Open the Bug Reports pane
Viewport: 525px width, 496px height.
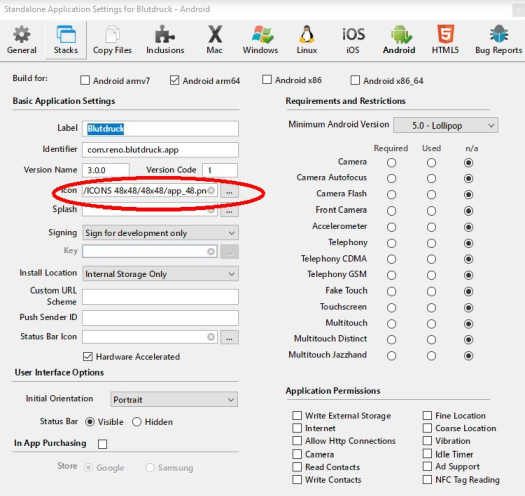[x=499, y=40]
